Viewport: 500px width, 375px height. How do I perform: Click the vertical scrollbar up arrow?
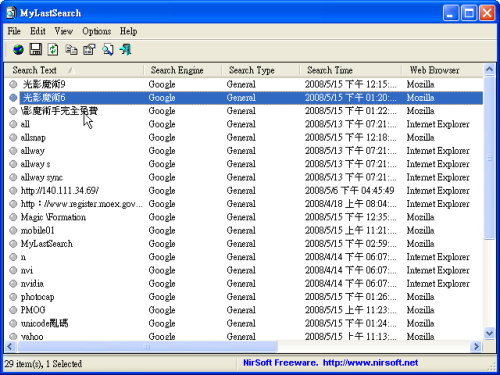489,70
